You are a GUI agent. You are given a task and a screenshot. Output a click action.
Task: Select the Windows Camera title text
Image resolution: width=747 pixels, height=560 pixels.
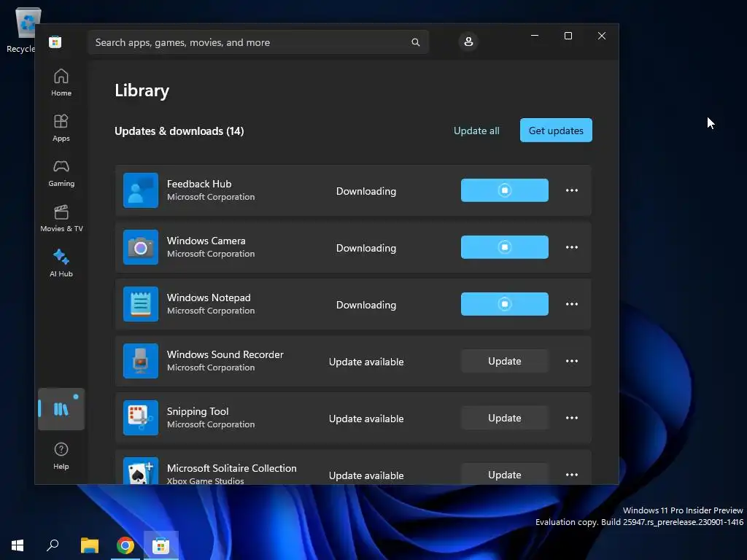point(206,241)
